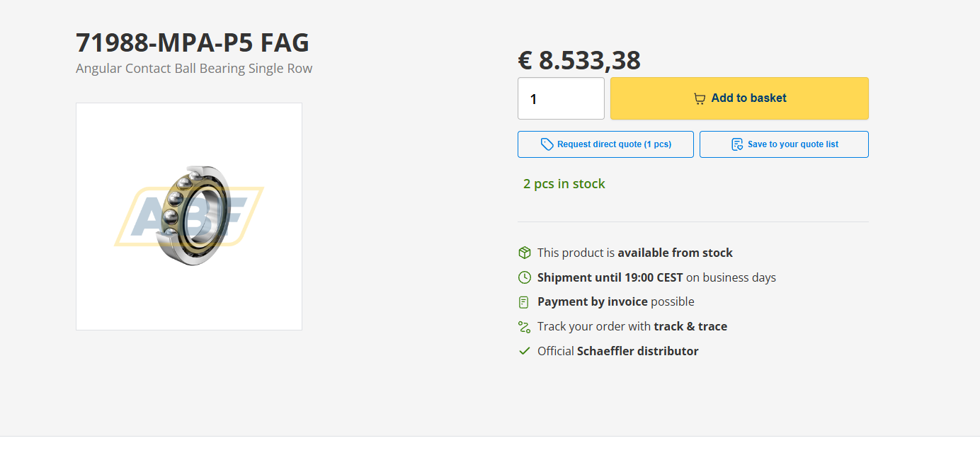
Task: Click the shopping cart icon in Add to basket
Action: coord(700,98)
